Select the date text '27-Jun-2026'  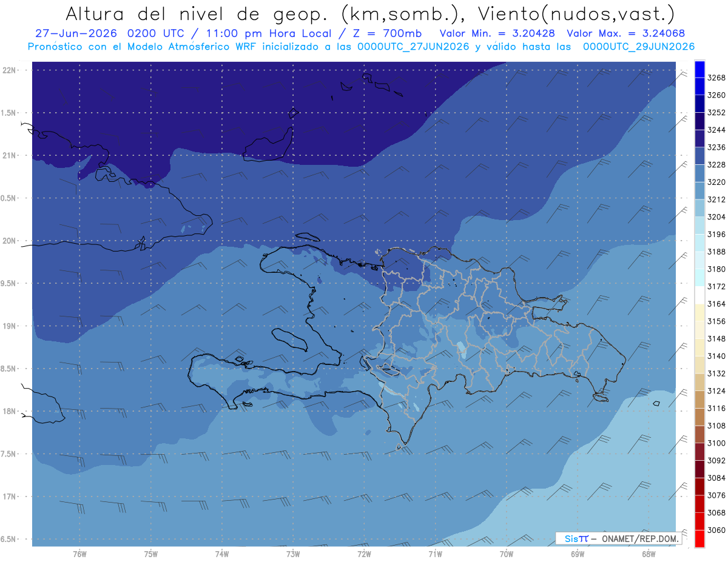coord(78,33)
